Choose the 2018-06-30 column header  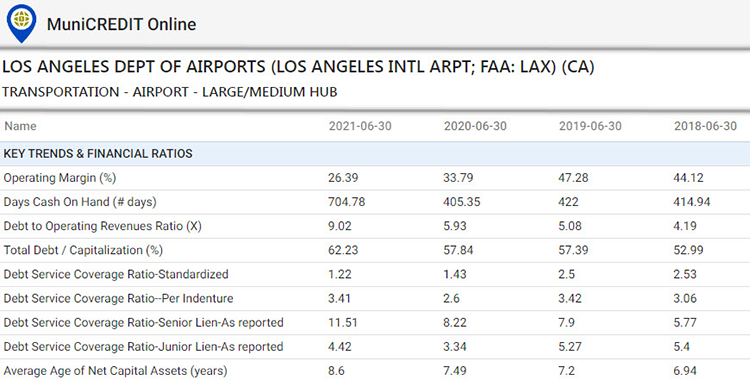pos(706,126)
